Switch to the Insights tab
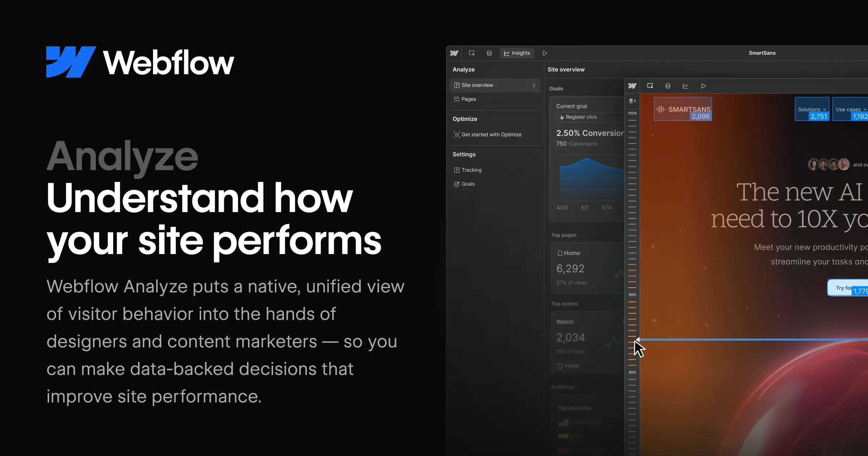Viewport: 868px width, 456px height. click(x=517, y=53)
